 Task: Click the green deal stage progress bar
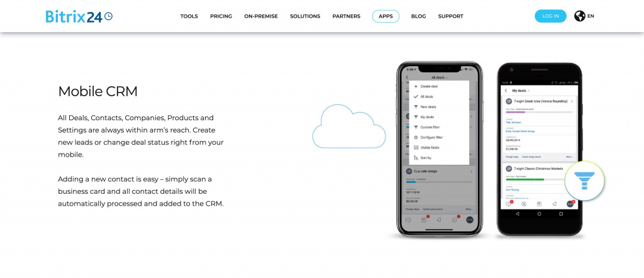525,179
